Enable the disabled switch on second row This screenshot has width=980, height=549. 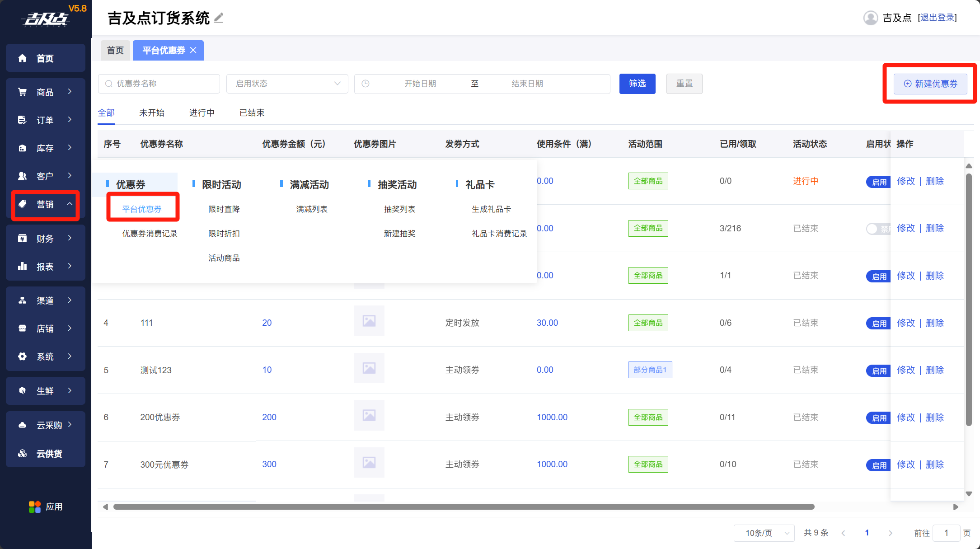pyautogui.click(x=877, y=229)
